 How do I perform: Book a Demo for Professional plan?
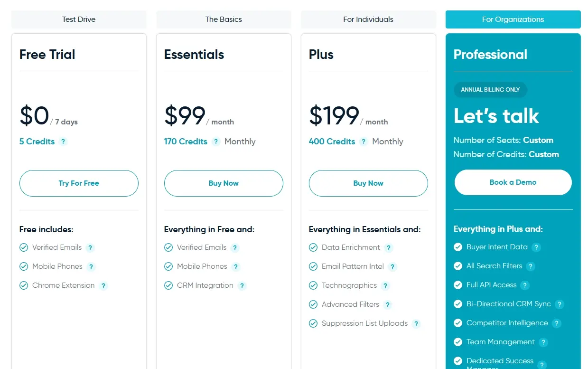(513, 182)
